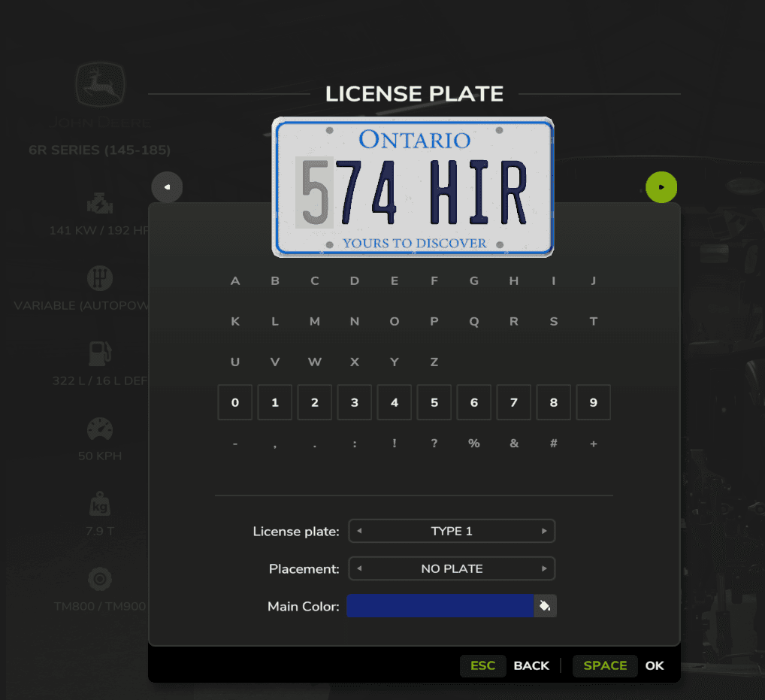Click the letter H key
765x700 pixels.
coord(514,280)
